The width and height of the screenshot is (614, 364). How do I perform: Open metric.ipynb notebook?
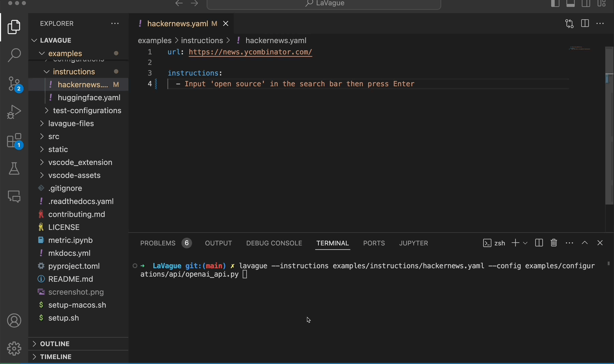pos(78,240)
